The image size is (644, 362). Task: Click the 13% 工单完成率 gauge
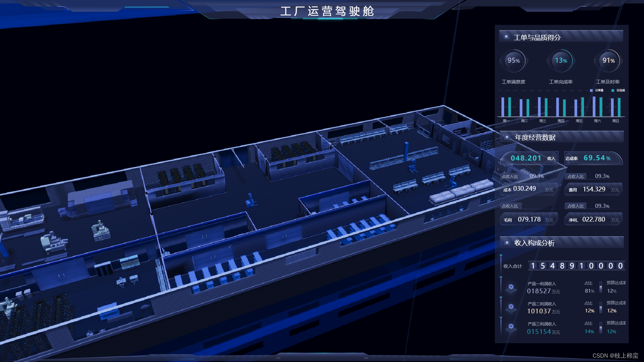[561, 61]
